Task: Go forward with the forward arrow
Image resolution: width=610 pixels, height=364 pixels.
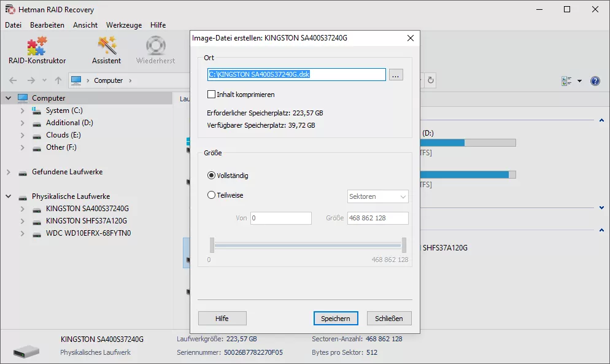Action: [31, 80]
